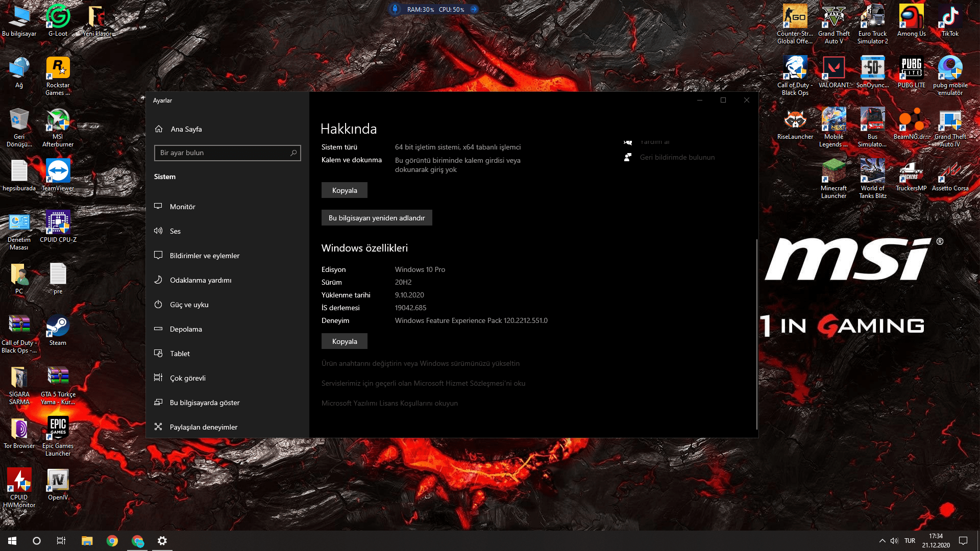Open Microsoft Yazılımı Lisans Koşulları link
Screen dimensions: 980x551
tap(389, 403)
